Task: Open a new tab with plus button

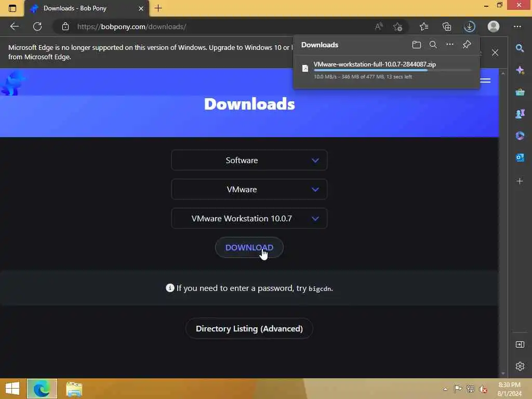Action: [x=158, y=8]
